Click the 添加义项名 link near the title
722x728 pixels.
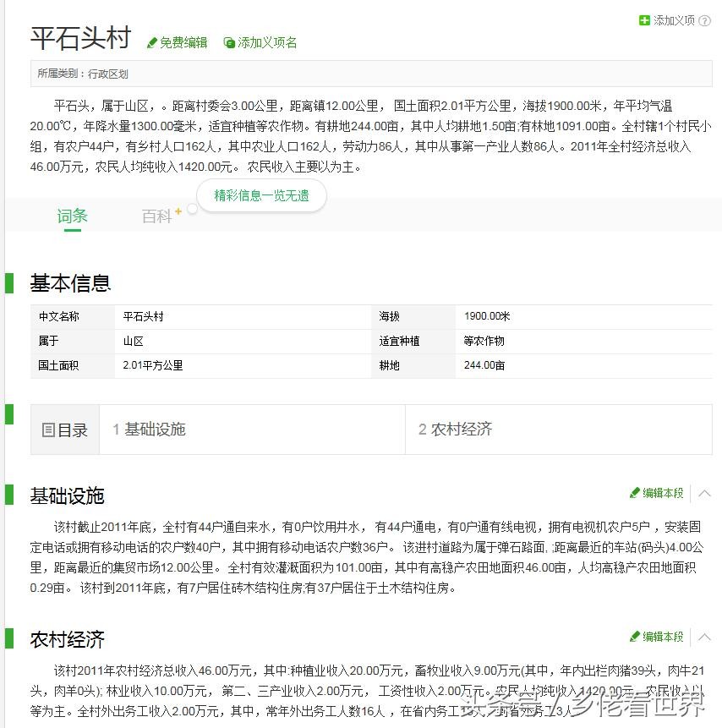click(x=266, y=42)
